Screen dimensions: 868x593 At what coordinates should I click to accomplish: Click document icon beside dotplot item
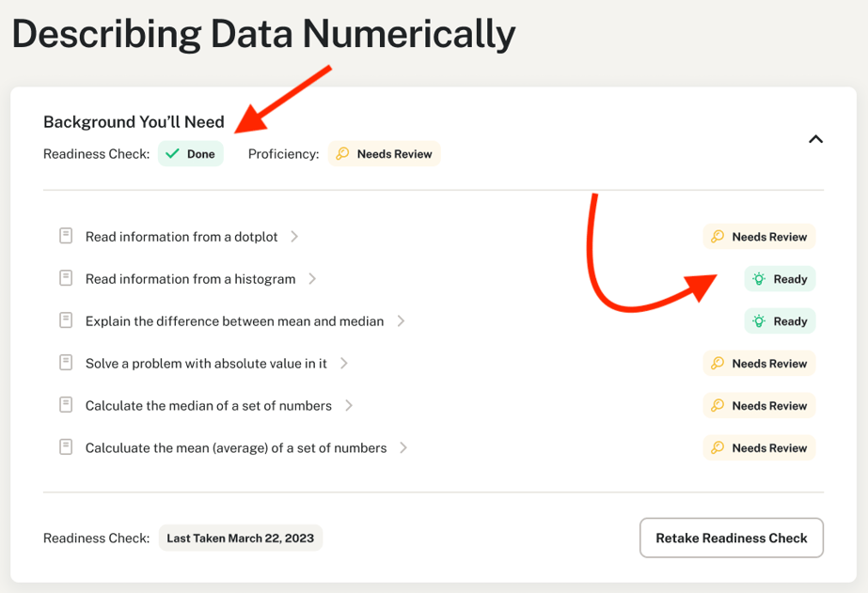point(66,236)
